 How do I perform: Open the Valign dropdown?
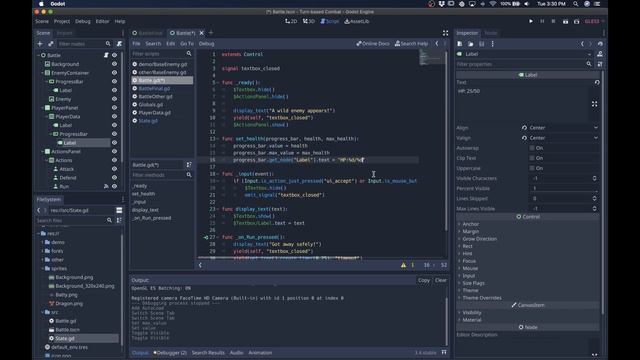[564, 138]
